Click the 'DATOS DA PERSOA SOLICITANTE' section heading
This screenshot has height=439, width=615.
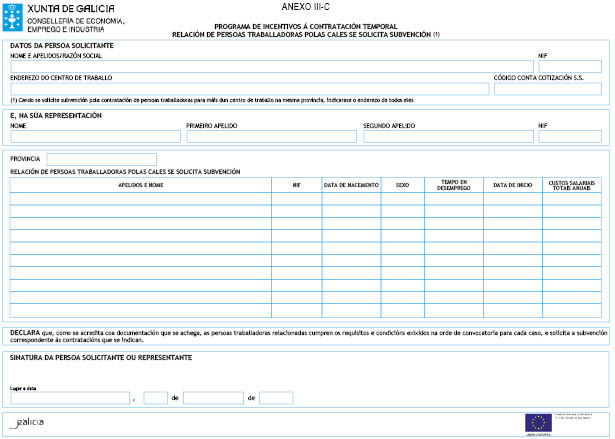coord(62,46)
